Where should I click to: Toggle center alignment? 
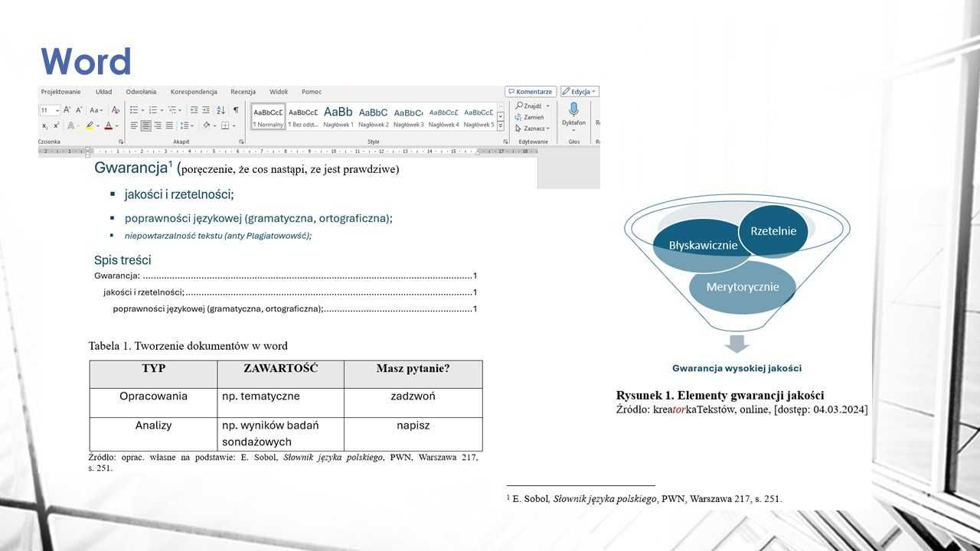(x=145, y=126)
